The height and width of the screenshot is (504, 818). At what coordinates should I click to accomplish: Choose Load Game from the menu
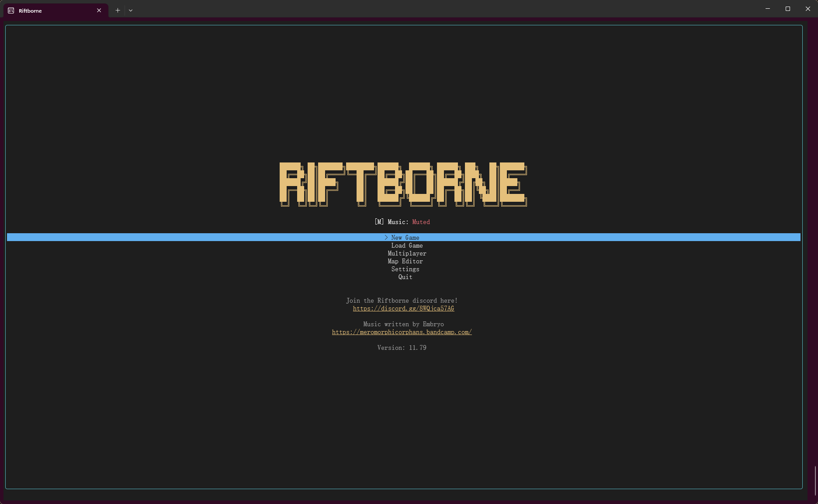click(x=407, y=245)
